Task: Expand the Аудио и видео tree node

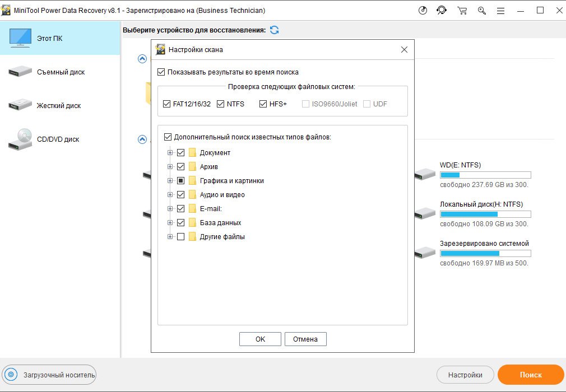Action: pos(170,195)
